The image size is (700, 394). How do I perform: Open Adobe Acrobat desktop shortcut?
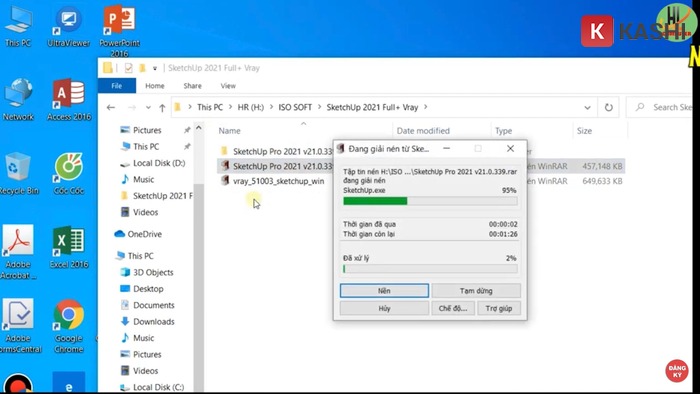[x=18, y=252]
